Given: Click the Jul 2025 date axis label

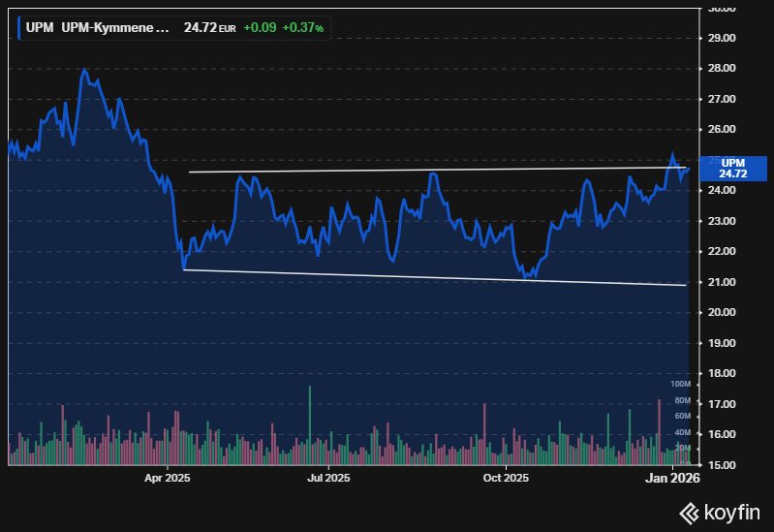Looking at the screenshot, I should [x=328, y=478].
